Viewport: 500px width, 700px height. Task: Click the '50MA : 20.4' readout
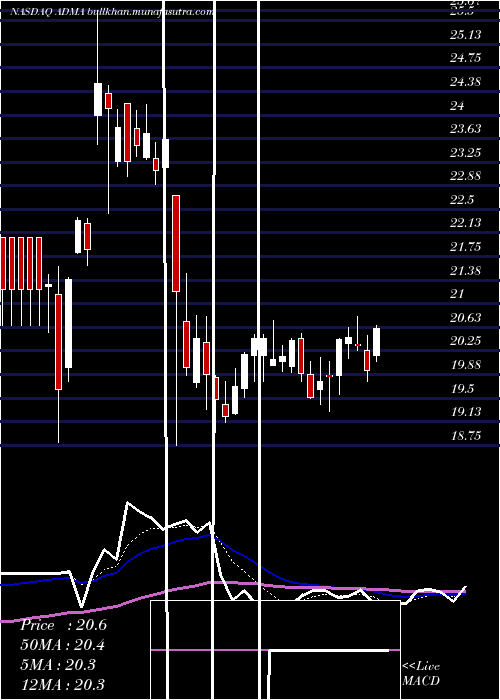pyautogui.click(x=63, y=645)
